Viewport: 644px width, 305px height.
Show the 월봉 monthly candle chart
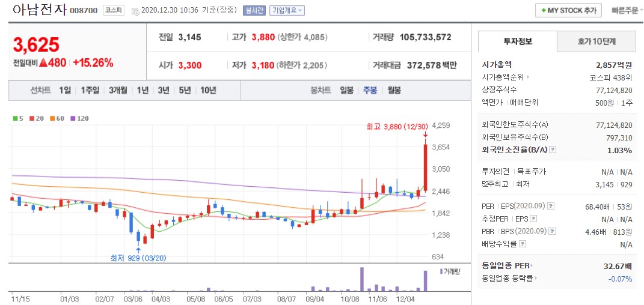394,90
